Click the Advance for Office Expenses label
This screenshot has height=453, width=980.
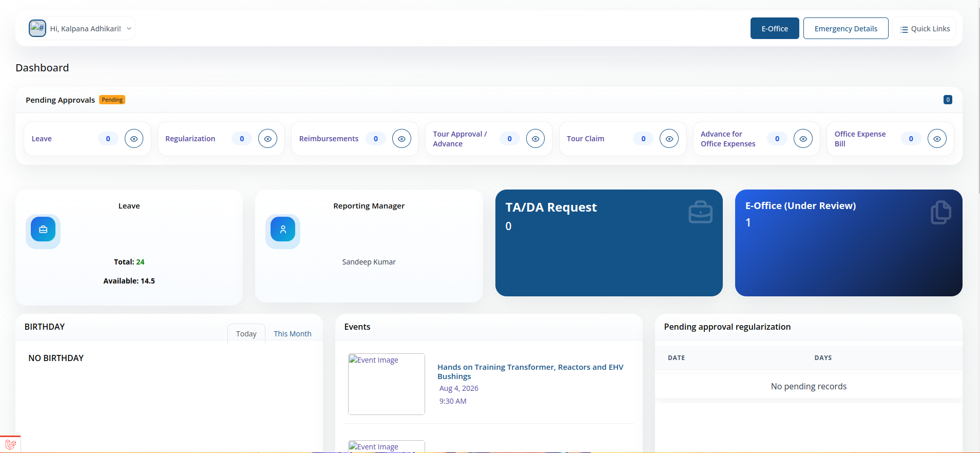[x=728, y=139]
